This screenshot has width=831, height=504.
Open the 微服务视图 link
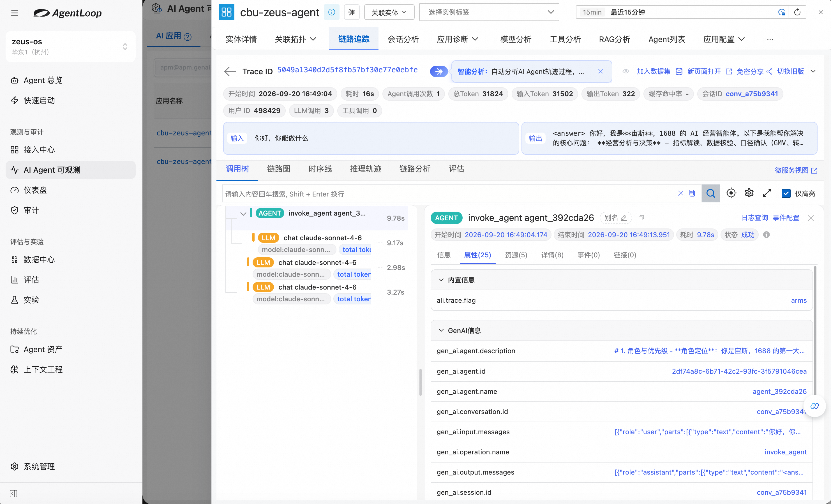coord(796,170)
